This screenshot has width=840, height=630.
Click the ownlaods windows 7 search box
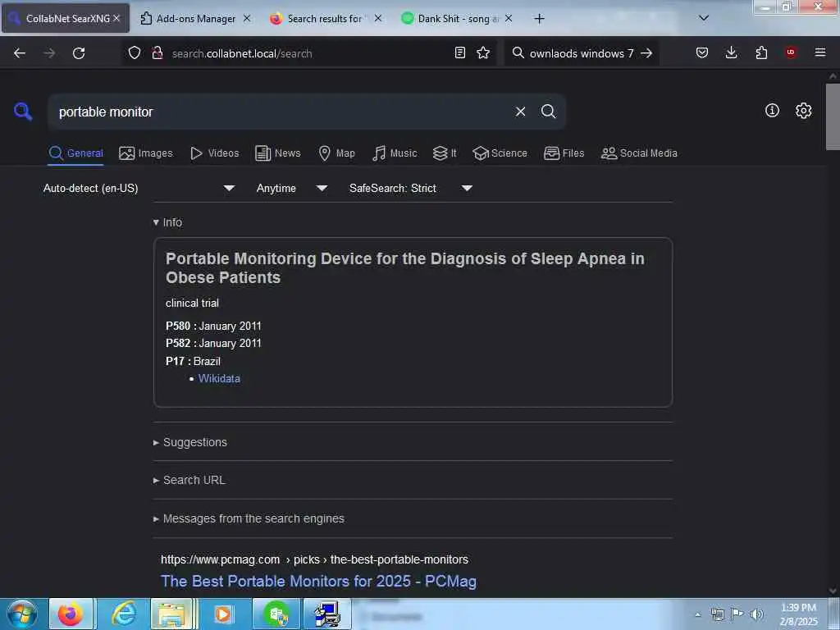pos(582,53)
